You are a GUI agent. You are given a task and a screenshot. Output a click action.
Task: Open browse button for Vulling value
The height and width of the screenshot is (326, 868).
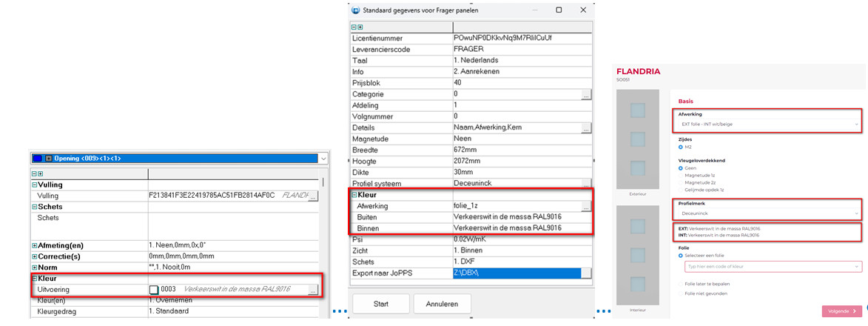313,196
